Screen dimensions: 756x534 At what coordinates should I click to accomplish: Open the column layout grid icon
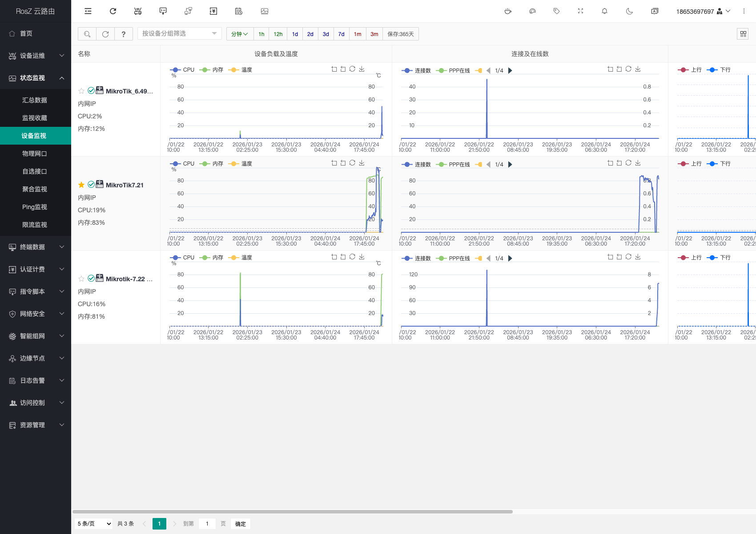pyautogui.click(x=743, y=34)
